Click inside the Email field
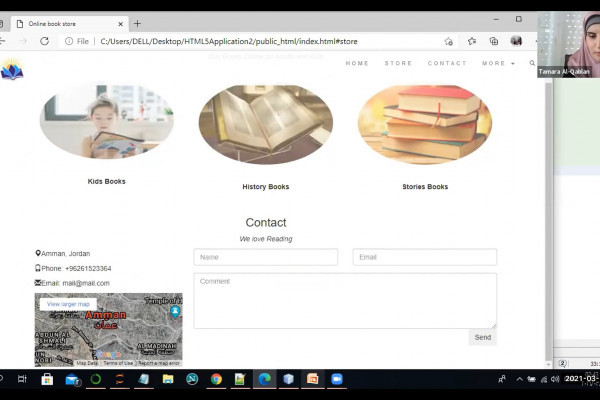600x400 pixels. pos(424,257)
